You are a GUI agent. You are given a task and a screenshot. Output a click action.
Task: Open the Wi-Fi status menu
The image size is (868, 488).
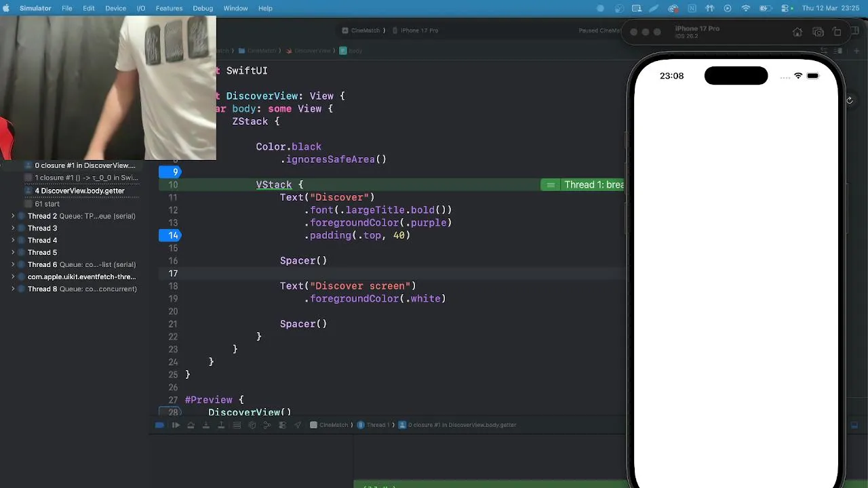[x=746, y=8]
